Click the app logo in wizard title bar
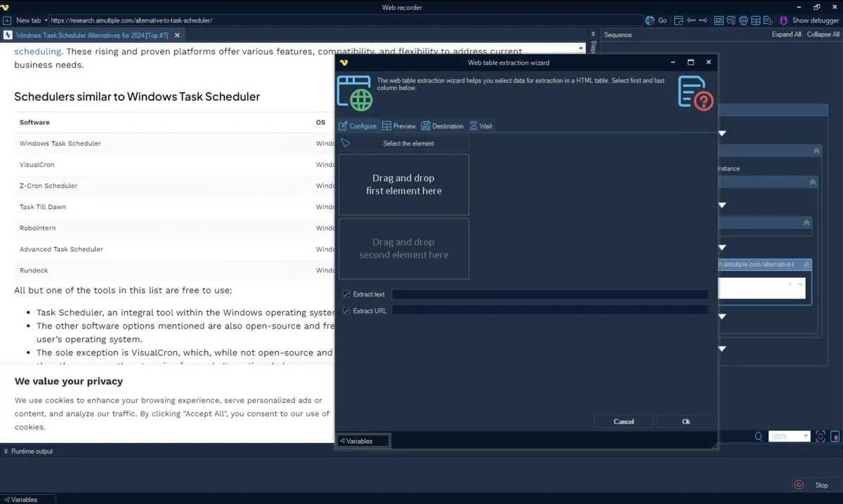843x504 pixels. pyautogui.click(x=344, y=62)
